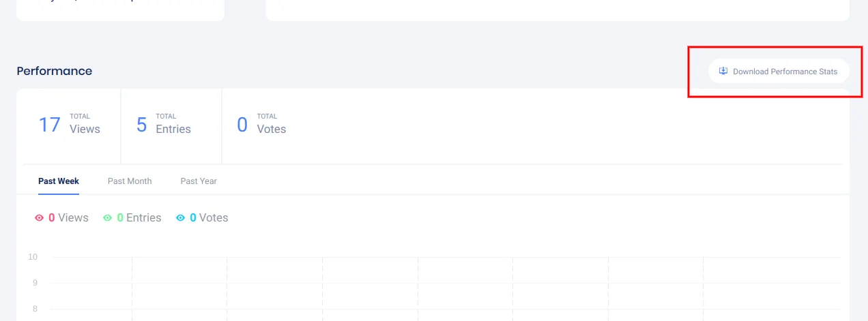Screen dimensions: 868x321
Task: Click the download icon beside Performance Stats
Action: [723, 72]
